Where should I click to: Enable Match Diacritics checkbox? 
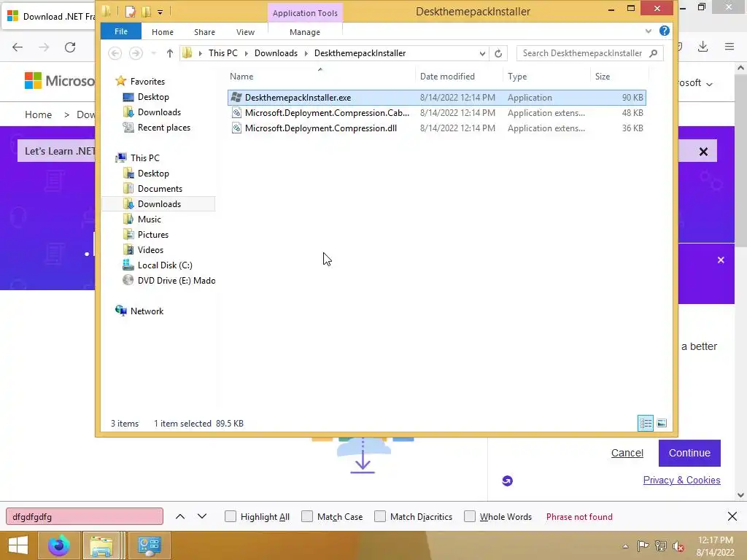(380, 516)
